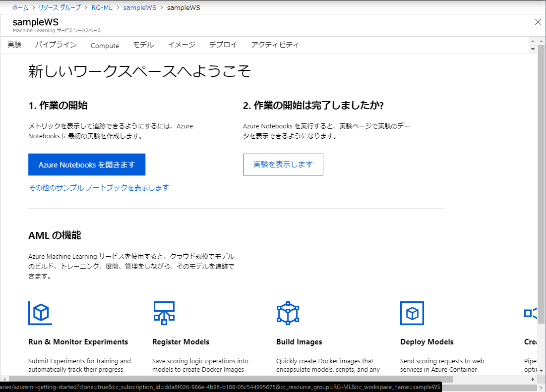Click the AML の機能 heading

point(55,235)
